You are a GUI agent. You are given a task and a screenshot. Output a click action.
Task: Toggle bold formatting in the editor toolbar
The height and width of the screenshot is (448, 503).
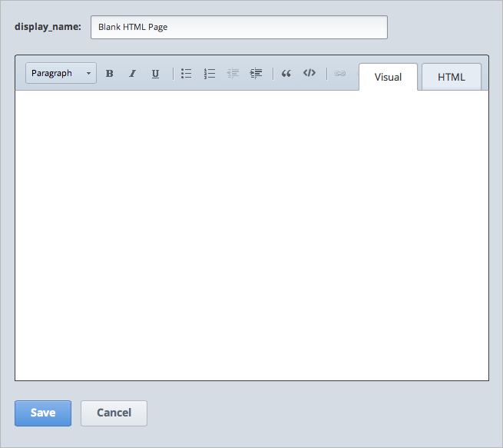pos(110,74)
